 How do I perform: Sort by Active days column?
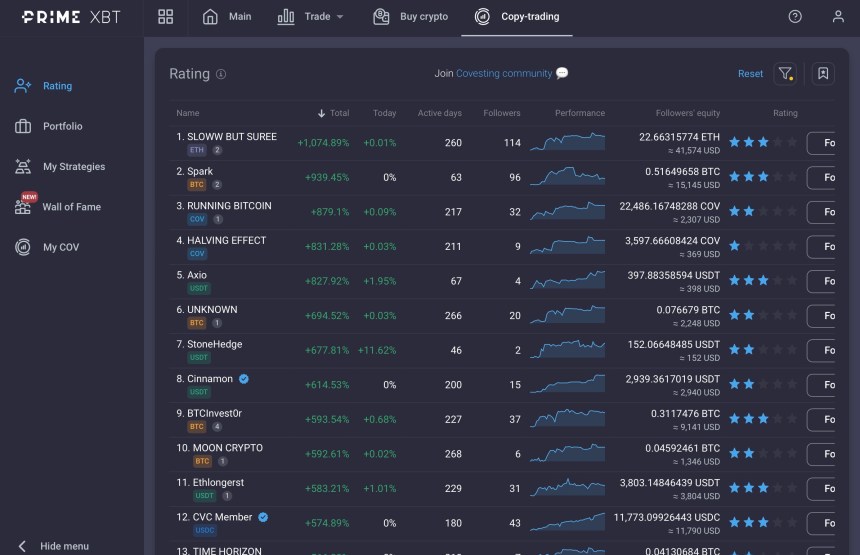[439, 113]
